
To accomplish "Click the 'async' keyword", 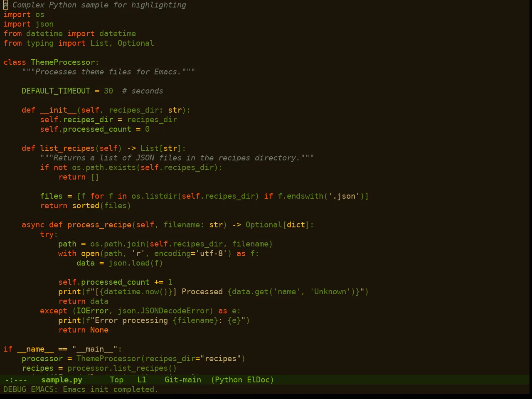I will tap(33, 225).
